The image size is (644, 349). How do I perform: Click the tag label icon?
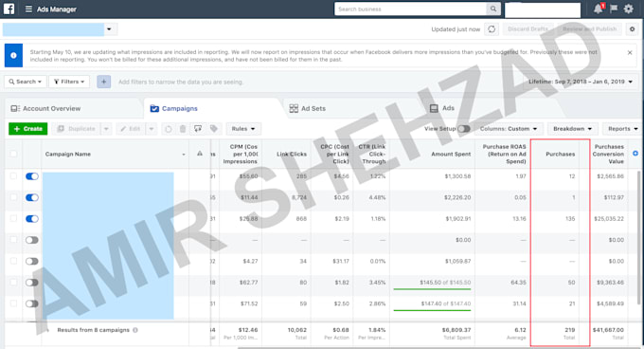click(214, 129)
